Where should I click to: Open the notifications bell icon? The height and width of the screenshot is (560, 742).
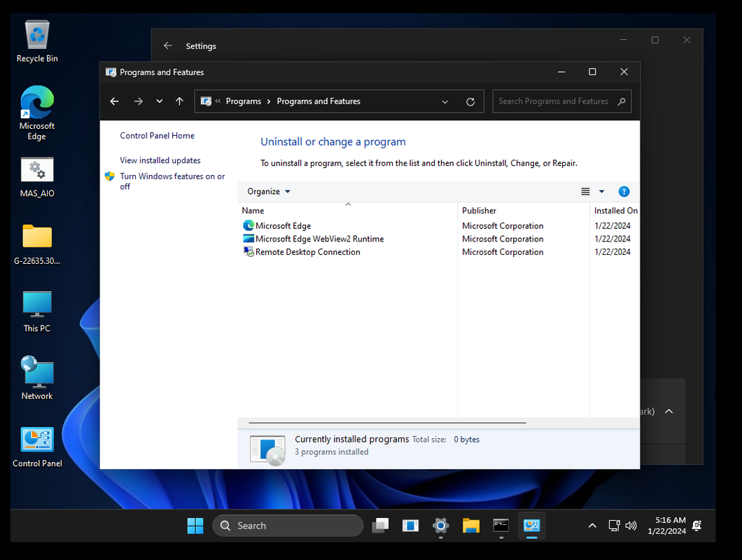[x=696, y=526]
